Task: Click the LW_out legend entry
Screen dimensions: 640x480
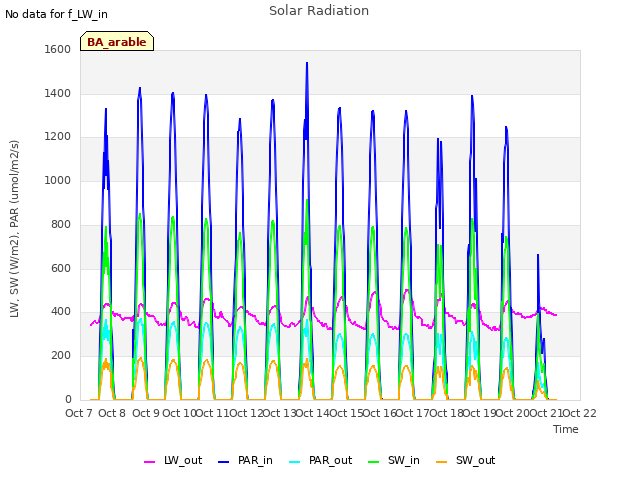Action: point(173,461)
